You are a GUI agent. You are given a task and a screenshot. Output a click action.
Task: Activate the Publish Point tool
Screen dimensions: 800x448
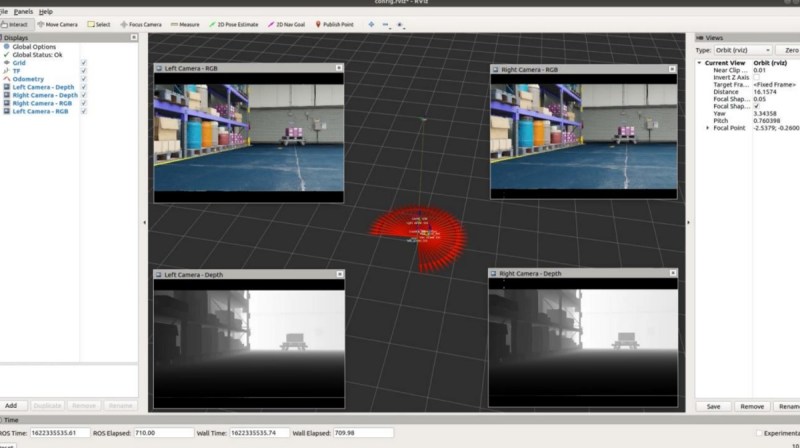[x=334, y=24]
